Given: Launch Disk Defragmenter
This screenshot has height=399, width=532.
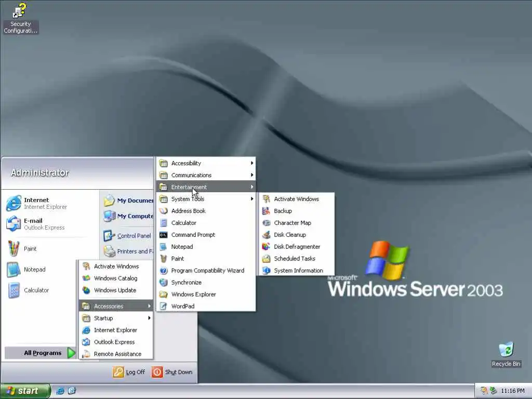Looking at the screenshot, I should 297,246.
